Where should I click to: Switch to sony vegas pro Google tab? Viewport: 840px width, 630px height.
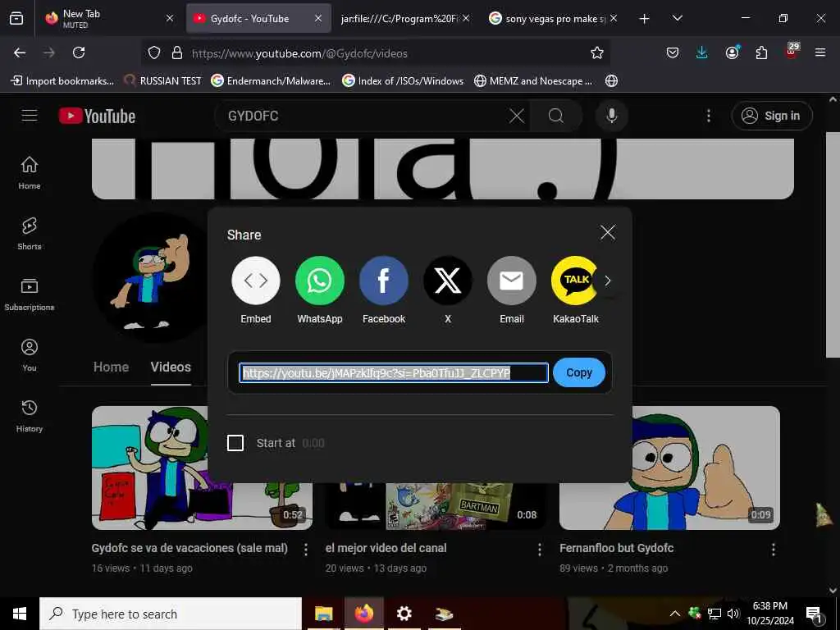(x=554, y=18)
